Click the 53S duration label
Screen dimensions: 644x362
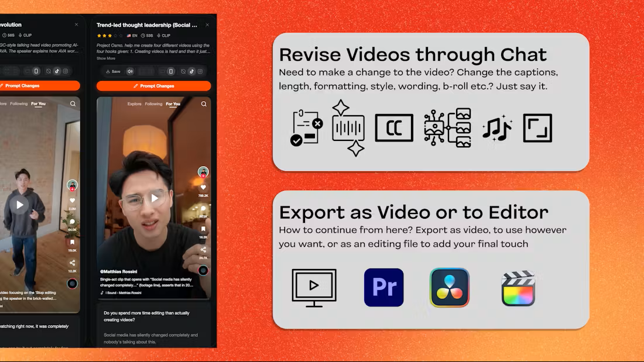[x=147, y=36]
